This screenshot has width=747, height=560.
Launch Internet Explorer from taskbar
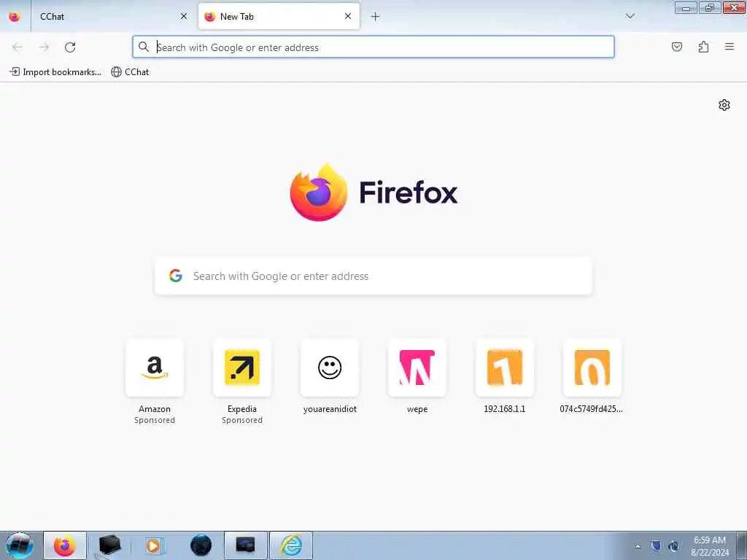coord(291,545)
